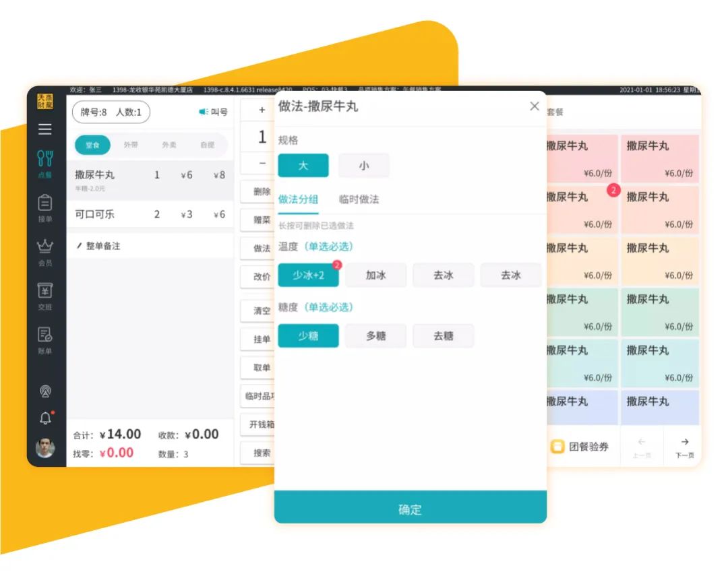This screenshot has width=728, height=580.
Task: Click the 叫号 speaker call-number icon
Action: tap(204, 112)
